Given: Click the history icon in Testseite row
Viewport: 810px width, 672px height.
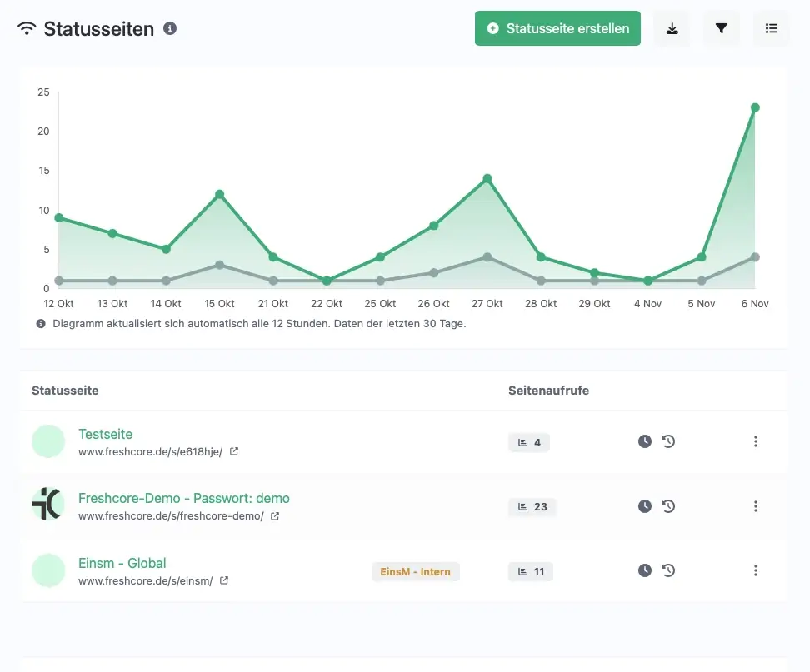Looking at the screenshot, I should pyautogui.click(x=668, y=441).
